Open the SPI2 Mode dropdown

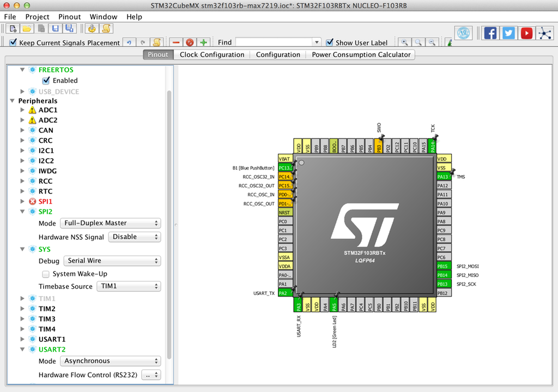110,223
